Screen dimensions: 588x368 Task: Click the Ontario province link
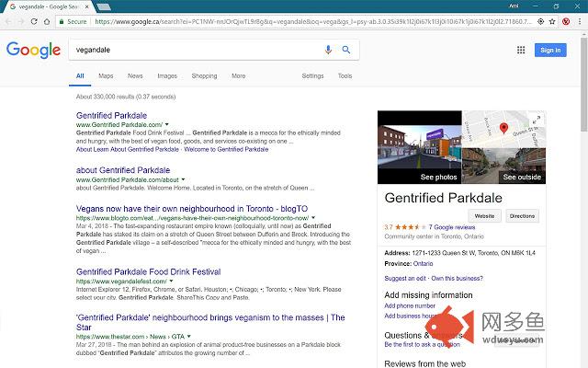pos(423,264)
